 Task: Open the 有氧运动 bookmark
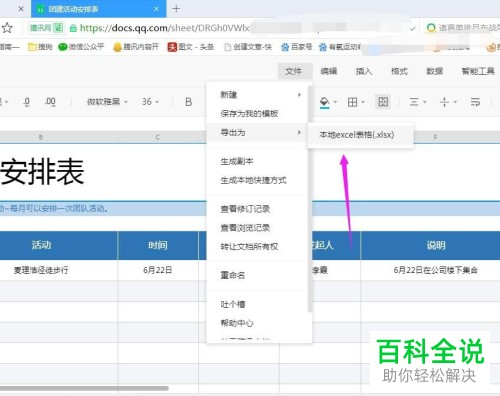340,47
